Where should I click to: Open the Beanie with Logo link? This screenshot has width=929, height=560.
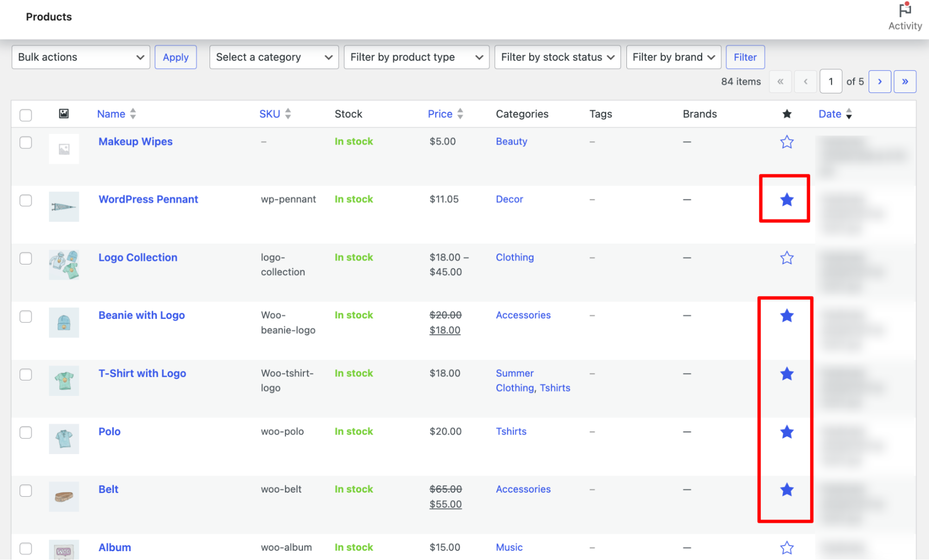click(141, 316)
